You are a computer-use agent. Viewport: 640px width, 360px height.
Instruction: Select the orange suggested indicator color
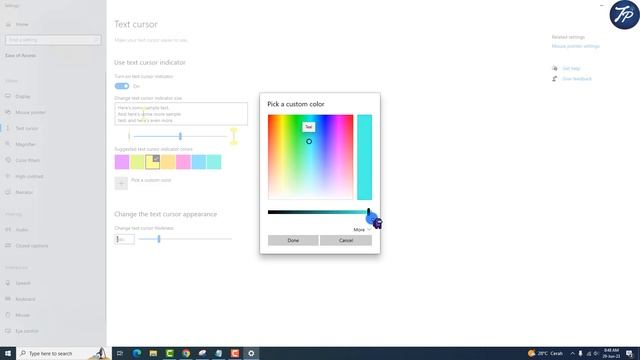[168, 162]
